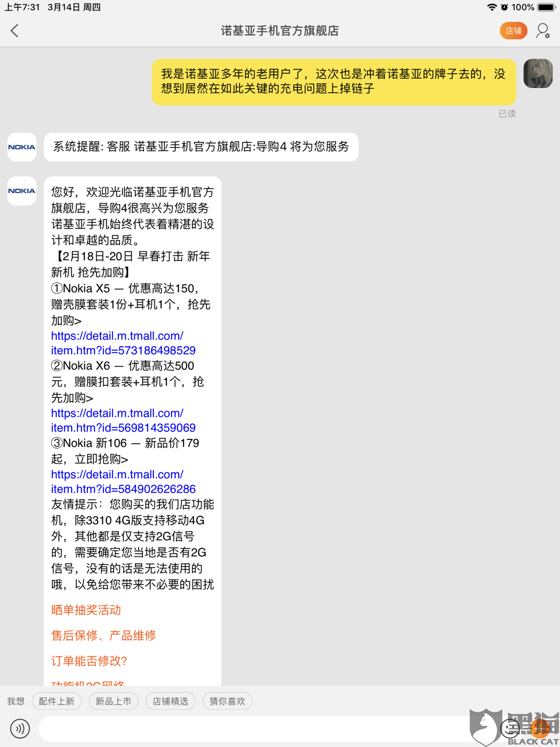Open the Nokia X6 tmall link id=569814359069

pos(123,421)
